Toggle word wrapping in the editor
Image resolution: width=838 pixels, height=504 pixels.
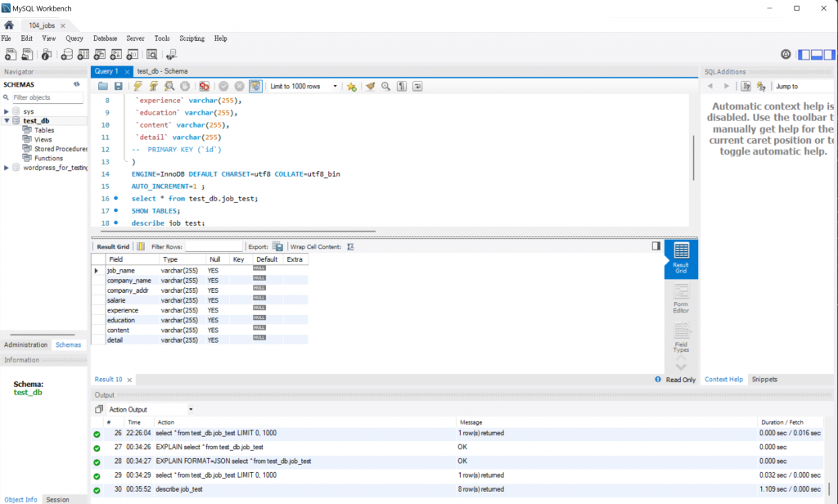tap(417, 86)
